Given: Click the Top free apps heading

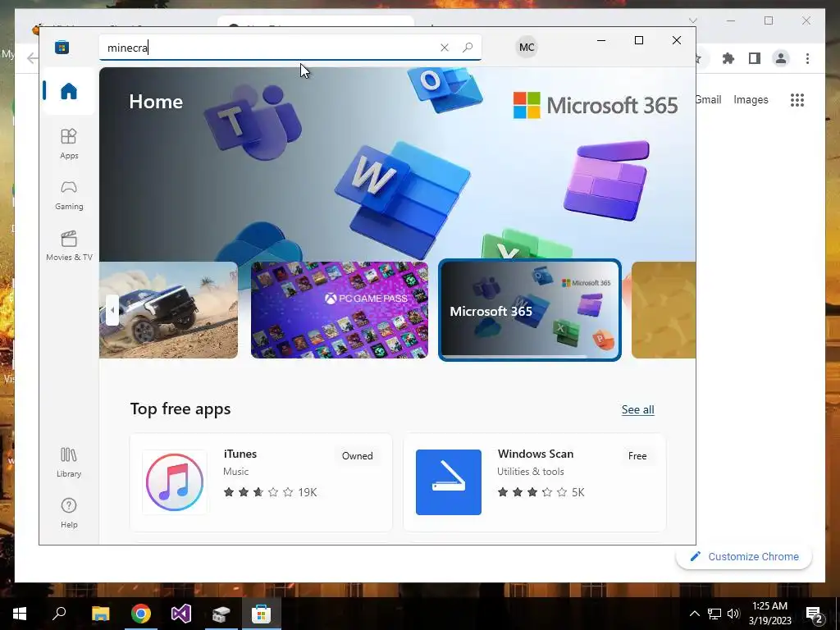Looking at the screenshot, I should point(180,409).
